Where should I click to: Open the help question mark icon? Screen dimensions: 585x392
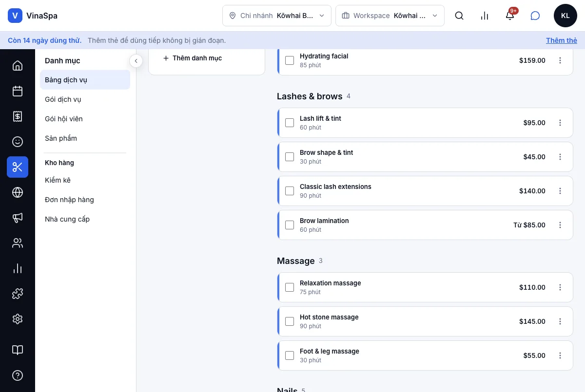pyautogui.click(x=18, y=375)
